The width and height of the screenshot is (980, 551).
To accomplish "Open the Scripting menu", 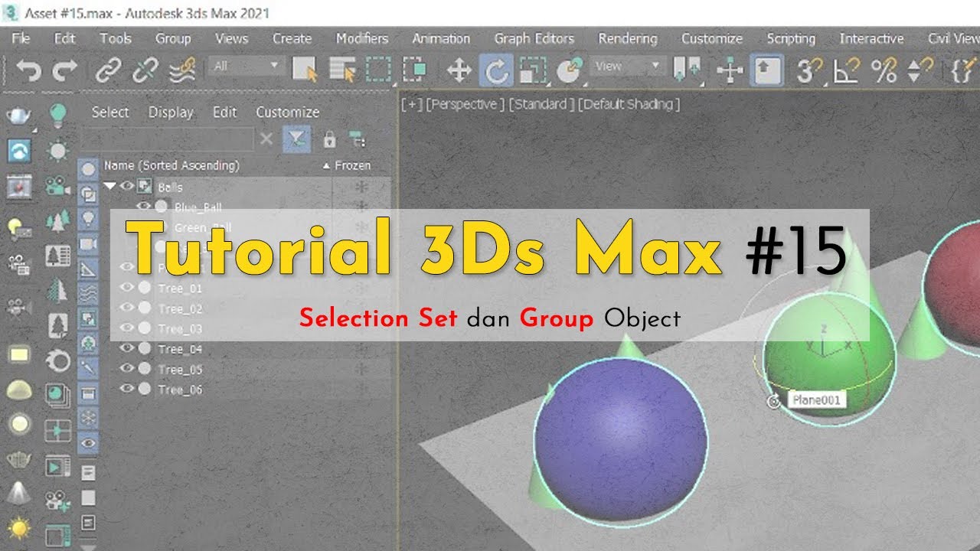I will pyautogui.click(x=791, y=38).
